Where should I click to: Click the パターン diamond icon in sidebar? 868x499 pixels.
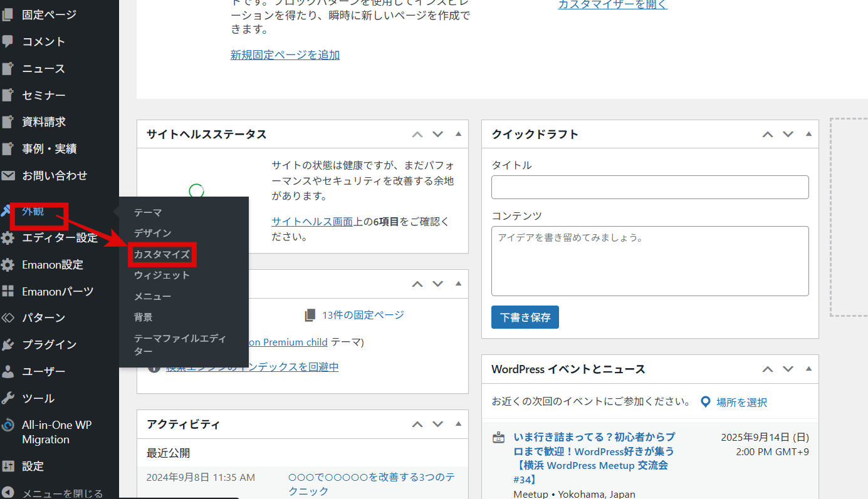[8, 318]
